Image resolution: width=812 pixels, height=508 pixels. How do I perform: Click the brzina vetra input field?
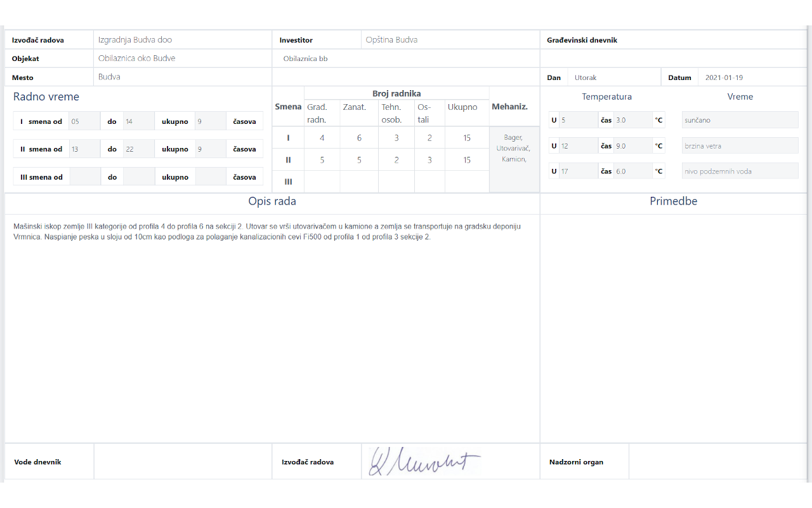coord(740,146)
